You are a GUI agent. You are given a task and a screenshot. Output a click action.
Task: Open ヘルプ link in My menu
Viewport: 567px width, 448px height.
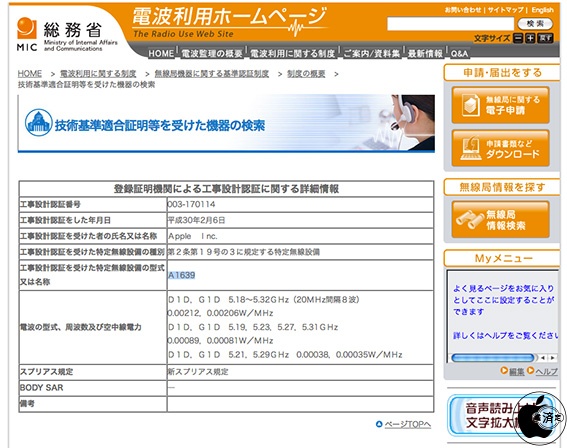pos(546,371)
